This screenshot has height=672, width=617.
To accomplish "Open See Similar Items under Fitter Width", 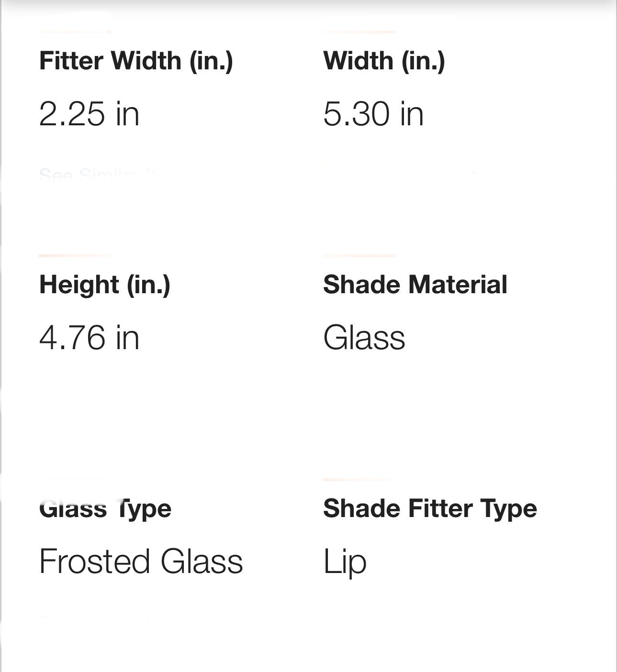I will coord(110,175).
